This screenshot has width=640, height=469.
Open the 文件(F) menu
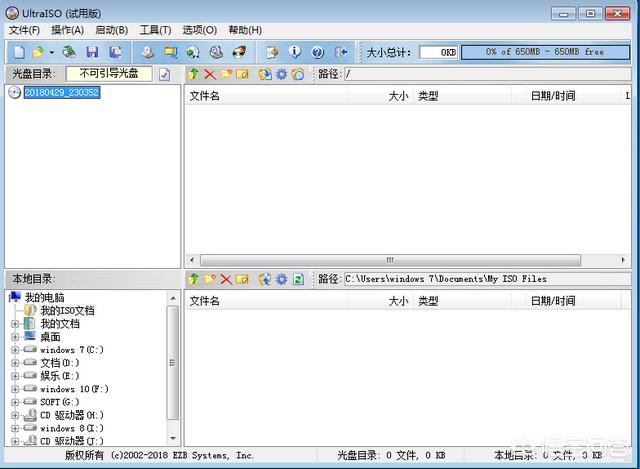pos(24,30)
